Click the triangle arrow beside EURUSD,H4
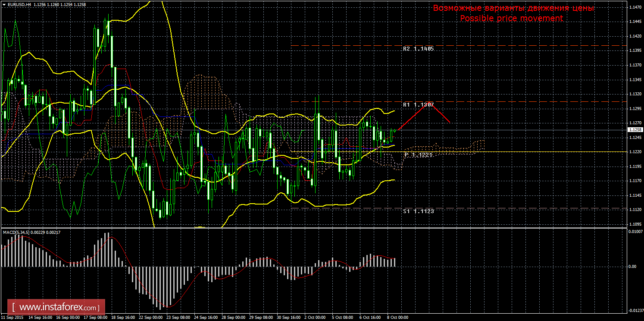644x321 pixels. 4,4
